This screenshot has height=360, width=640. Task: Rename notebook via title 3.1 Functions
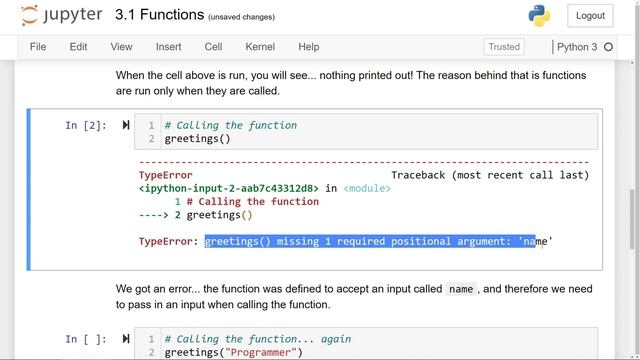pos(160,15)
